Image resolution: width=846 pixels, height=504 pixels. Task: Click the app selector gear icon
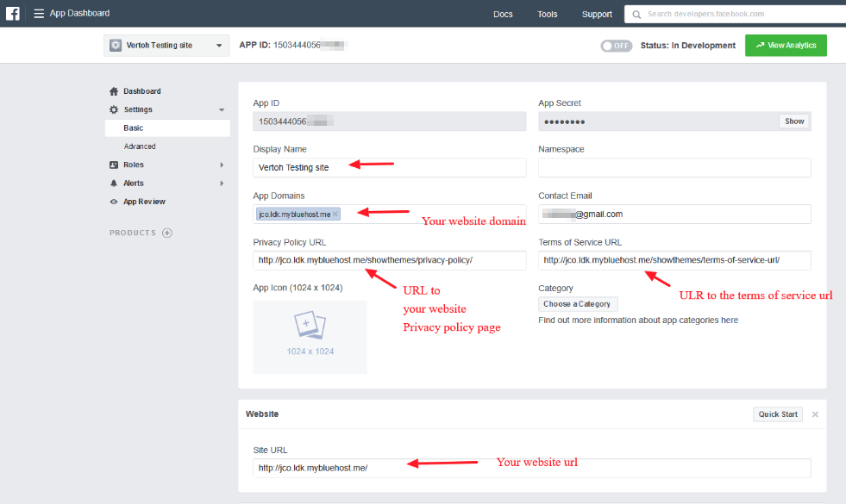tap(116, 46)
